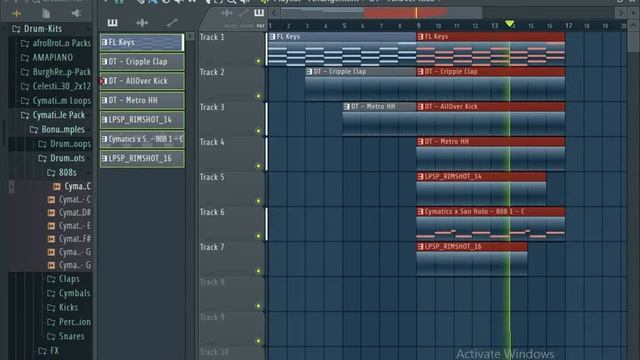Open clip menu of grey DT - Cripple Clap clip
The height and width of the screenshot is (360, 640).
(x=309, y=72)
